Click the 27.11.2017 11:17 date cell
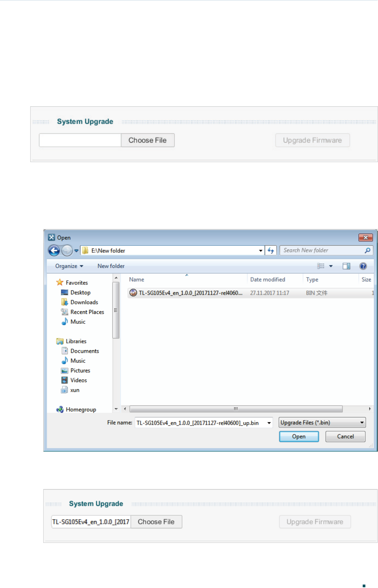Viewport: 378px width, 588px height. coord(270,293)
